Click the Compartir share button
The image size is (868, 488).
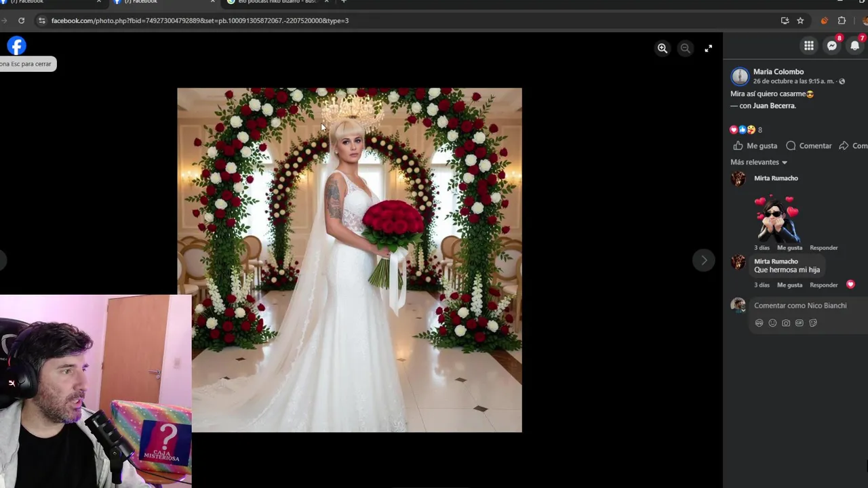[853, 146]
